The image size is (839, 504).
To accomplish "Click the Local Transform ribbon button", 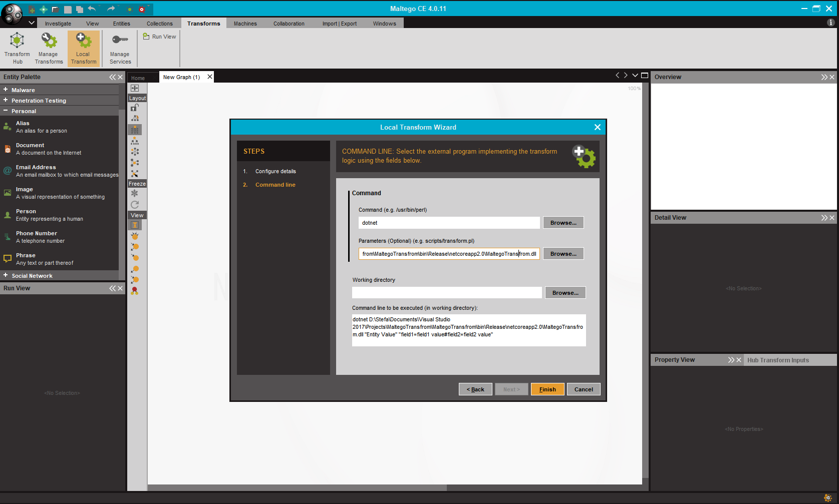I will coord(83,48).
